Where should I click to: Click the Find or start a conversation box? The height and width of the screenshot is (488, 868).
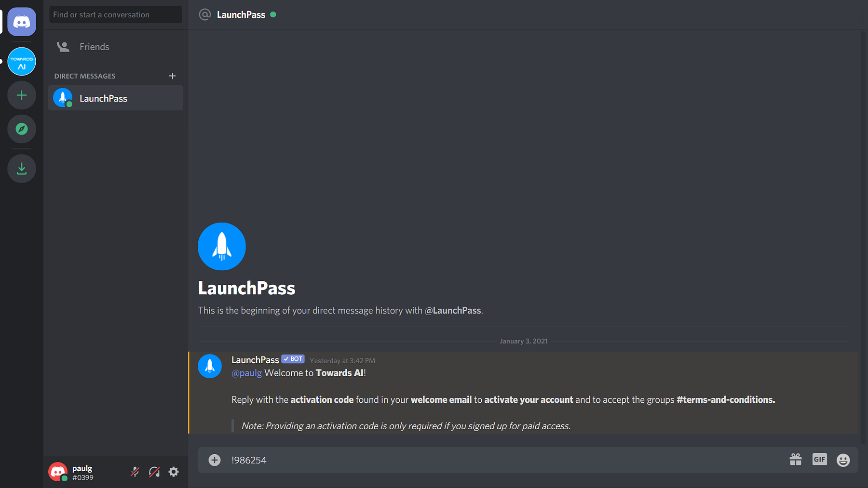point(116,14)
